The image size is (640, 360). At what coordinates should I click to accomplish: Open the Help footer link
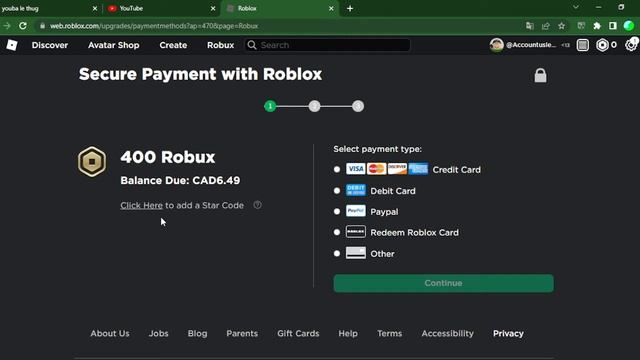[348, 333]
